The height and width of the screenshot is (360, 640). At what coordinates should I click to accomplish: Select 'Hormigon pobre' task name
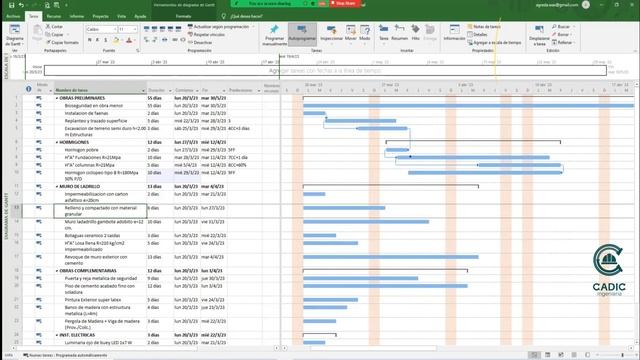[x=81, y=150]
